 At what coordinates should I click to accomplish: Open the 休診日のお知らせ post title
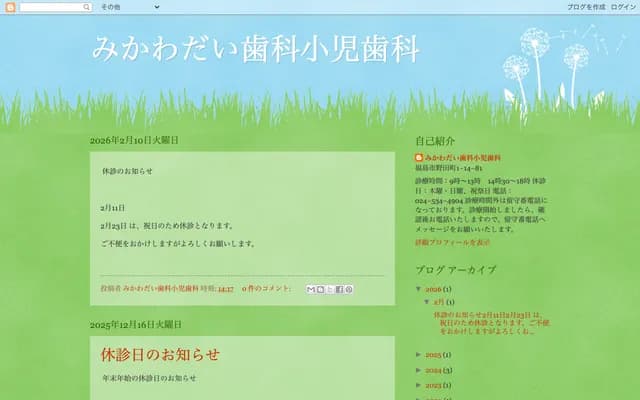[x=160, y=354]
